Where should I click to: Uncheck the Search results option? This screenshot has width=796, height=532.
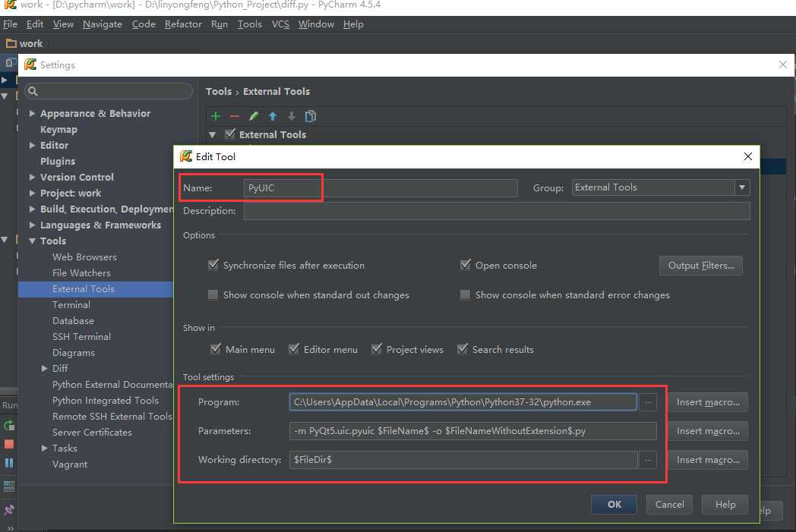[462, 349]
